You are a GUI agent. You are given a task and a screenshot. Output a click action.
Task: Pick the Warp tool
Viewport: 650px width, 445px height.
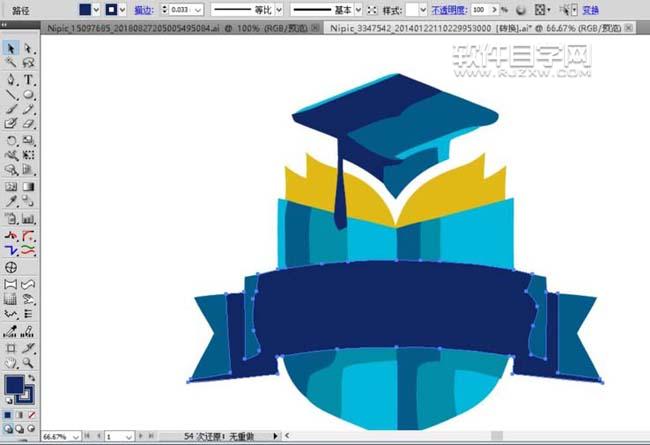pos(11,155)
